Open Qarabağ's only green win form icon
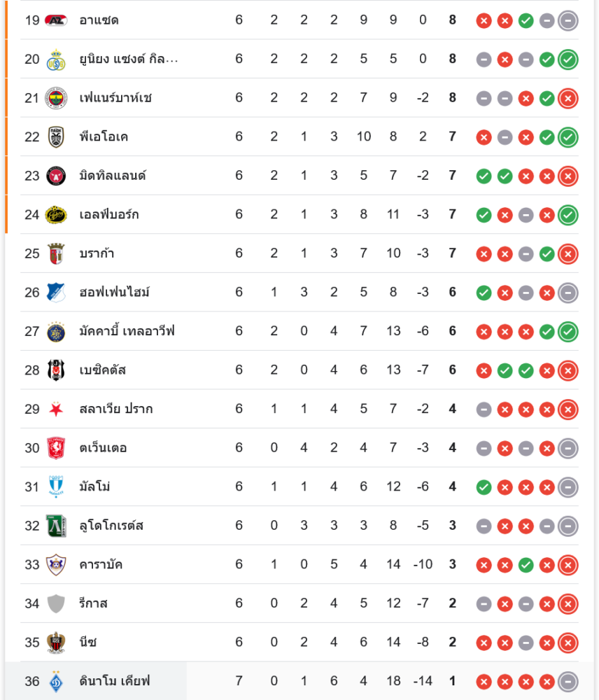599x700 pixels. [x=526, y=565]
